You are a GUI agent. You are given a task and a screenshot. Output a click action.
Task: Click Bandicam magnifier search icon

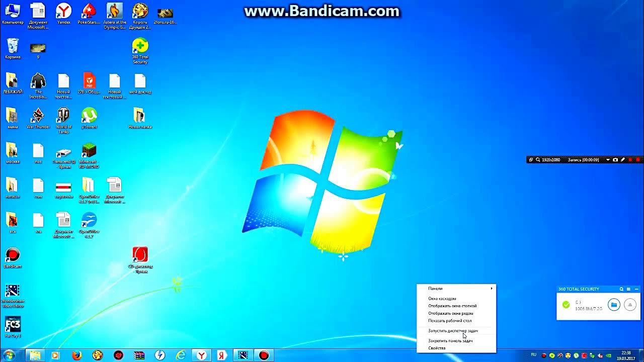538,160
